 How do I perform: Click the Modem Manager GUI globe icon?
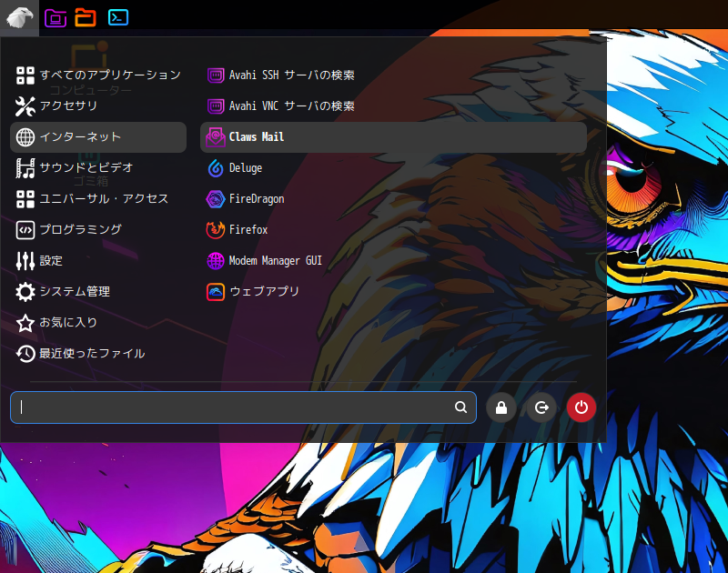[216, 261]
